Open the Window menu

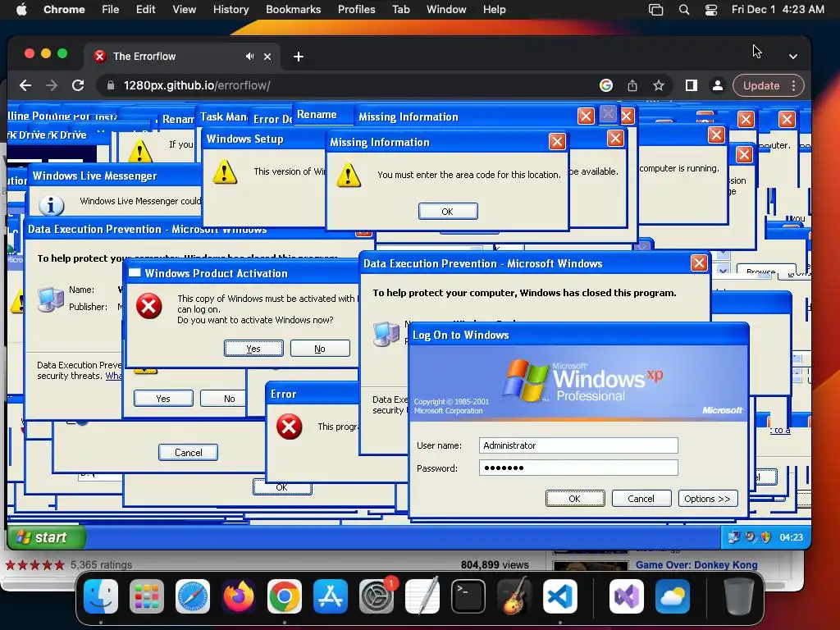click(446, 10)
